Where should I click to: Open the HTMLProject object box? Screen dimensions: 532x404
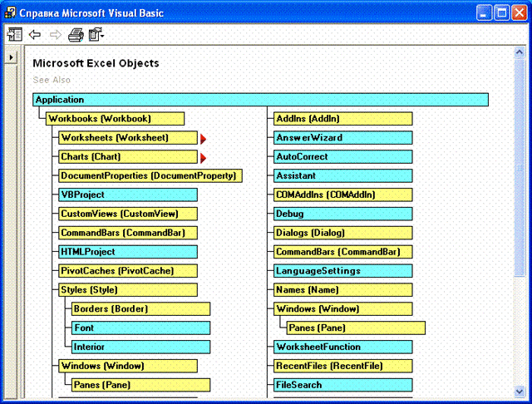point(128,252)
